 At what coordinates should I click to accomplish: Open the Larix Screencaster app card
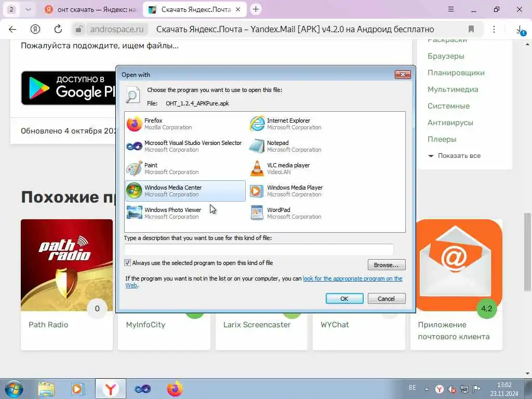(x=261, y=331)
